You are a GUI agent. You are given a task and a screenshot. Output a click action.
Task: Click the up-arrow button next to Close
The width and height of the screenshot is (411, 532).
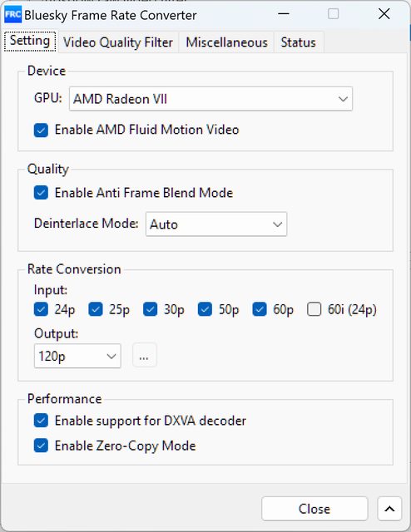[389, 509]
